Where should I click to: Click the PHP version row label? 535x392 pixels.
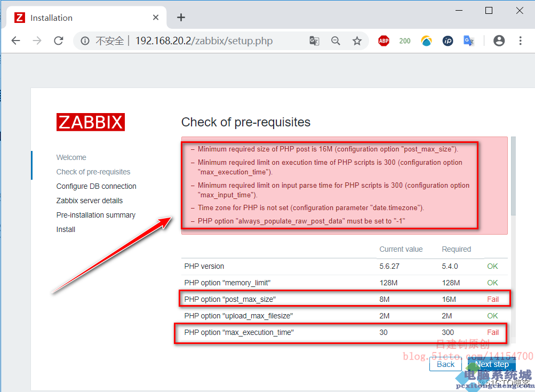pyautogui.click(x=204, y=266)
